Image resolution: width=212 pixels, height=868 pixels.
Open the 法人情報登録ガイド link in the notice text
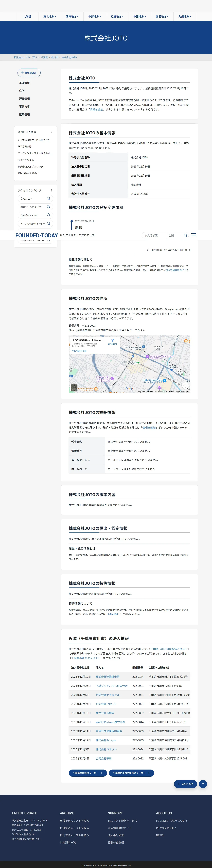pyautogui.click(x=176, y=270)
